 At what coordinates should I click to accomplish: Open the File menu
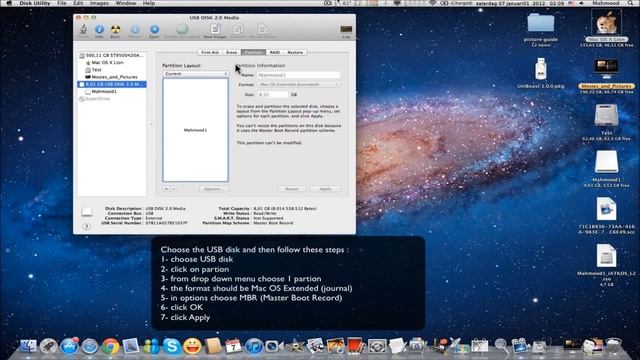click(62, 3)
